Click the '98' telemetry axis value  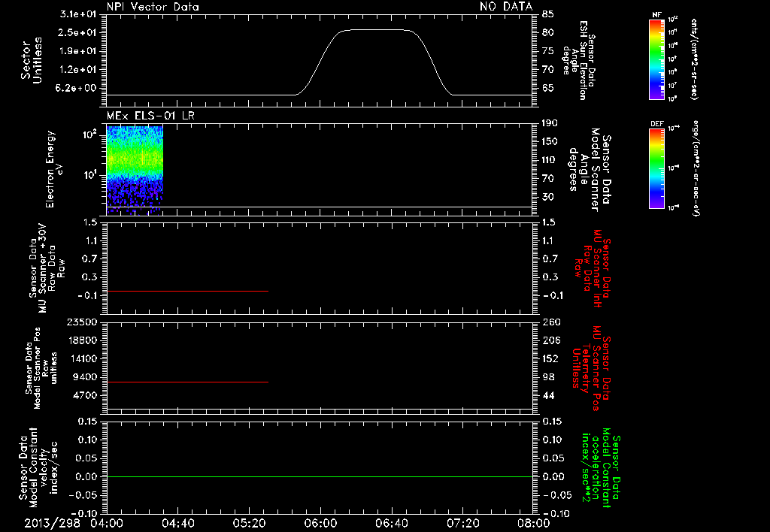(x=548, y=377)
